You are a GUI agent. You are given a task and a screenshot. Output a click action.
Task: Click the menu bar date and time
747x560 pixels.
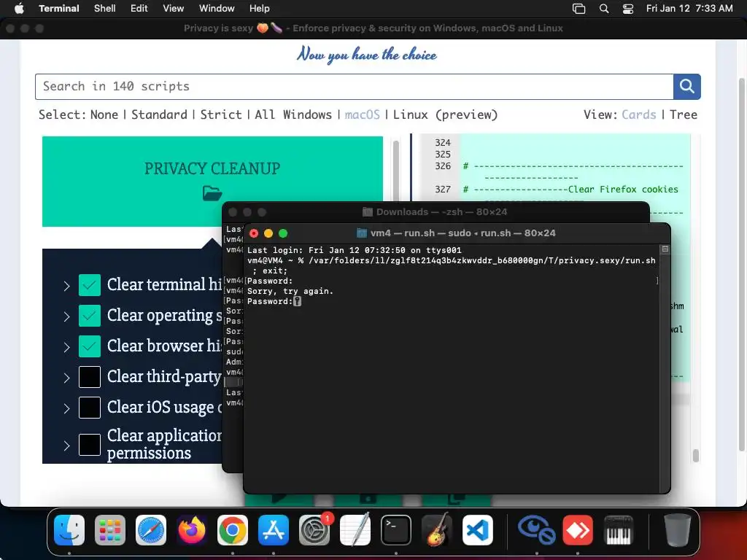tap(689, 8)
